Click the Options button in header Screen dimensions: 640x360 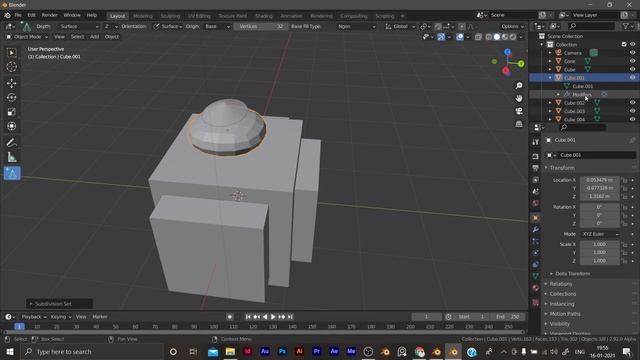click(512, 26)
